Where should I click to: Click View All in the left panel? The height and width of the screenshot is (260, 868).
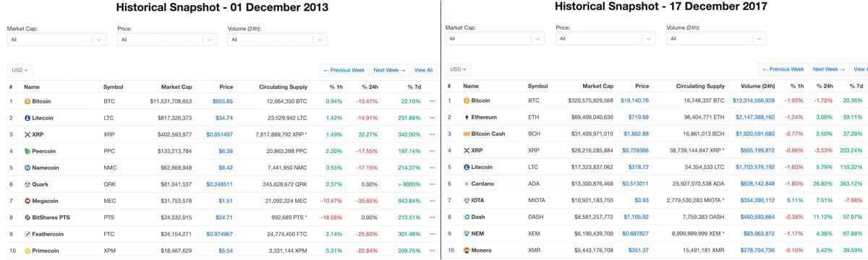423,70
